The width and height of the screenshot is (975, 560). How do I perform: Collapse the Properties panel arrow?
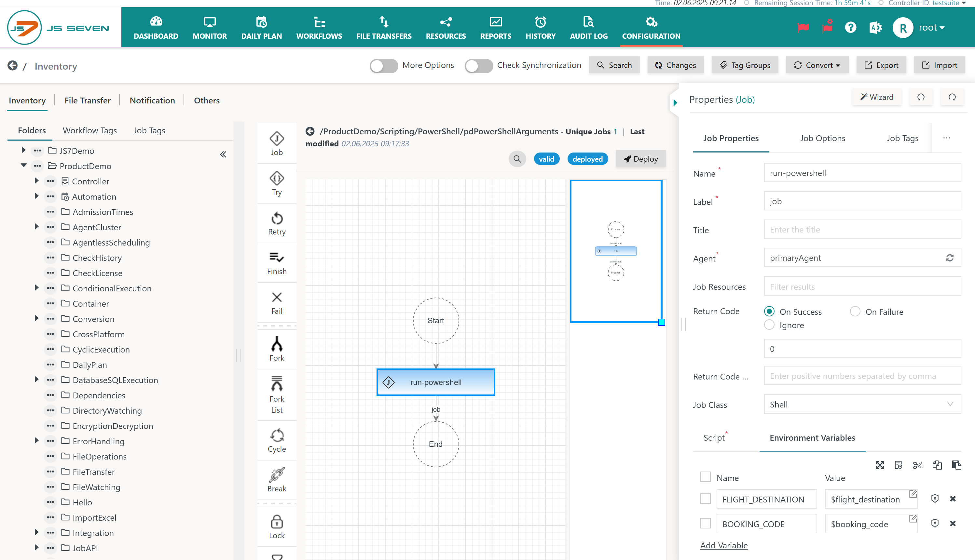click(x=675, y=103)
